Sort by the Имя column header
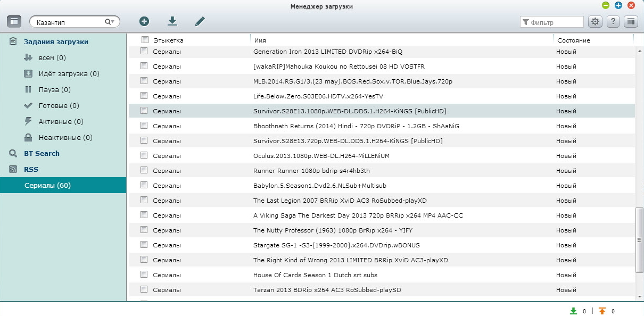Screen dimensions: 644x316 click(x=260, y=40)
